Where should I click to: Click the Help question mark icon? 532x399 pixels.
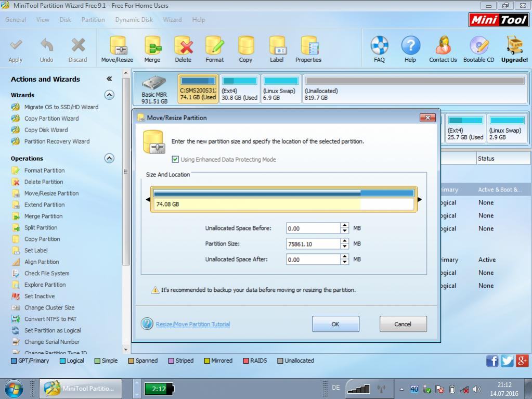[410, 45]
